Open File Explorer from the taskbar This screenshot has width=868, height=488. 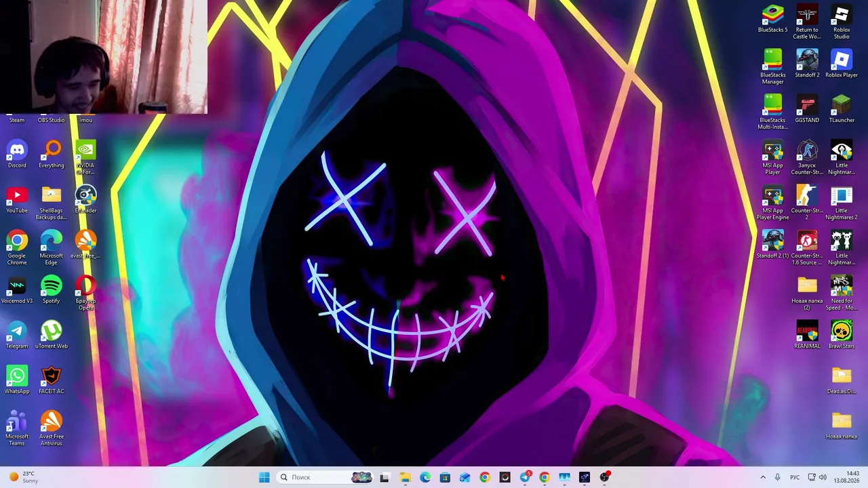pyautogui.click(x=405, y=477)
